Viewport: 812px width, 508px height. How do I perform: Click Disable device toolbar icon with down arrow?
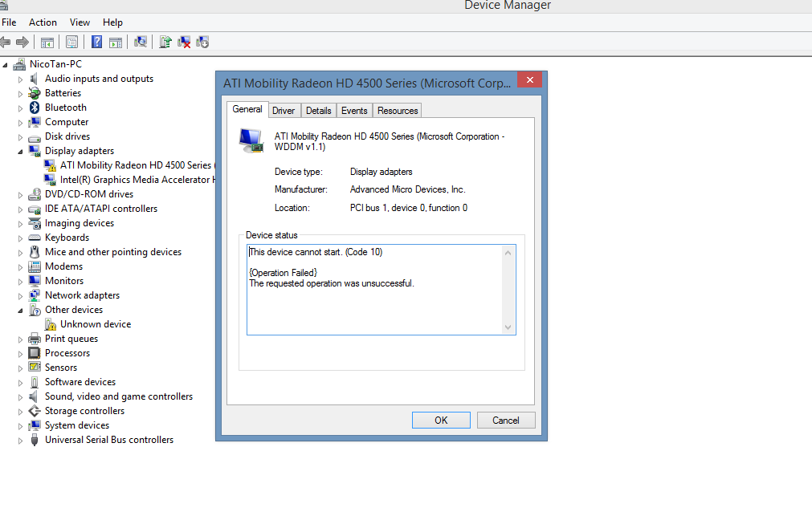(202, 42)
